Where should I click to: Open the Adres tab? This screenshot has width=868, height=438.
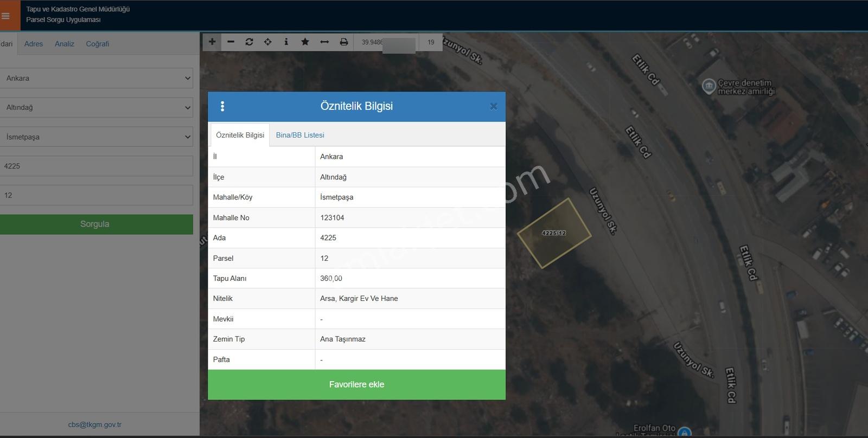click(x=34, y=44)
